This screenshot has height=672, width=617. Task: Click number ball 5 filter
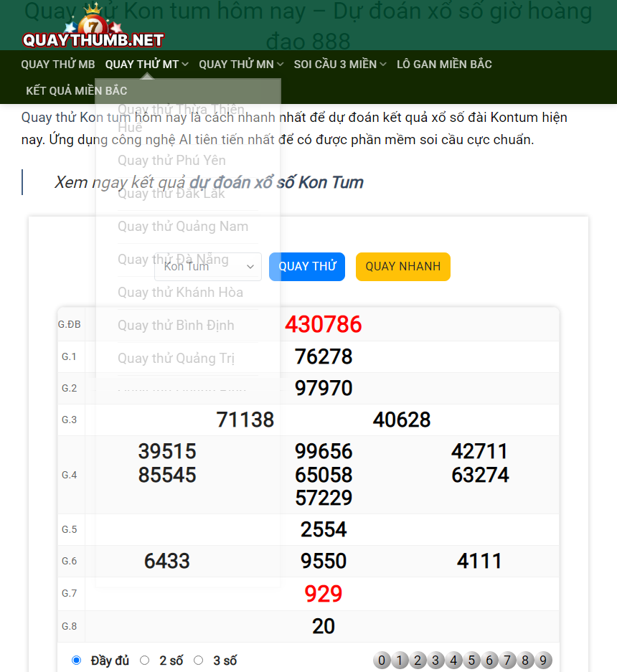471,661
